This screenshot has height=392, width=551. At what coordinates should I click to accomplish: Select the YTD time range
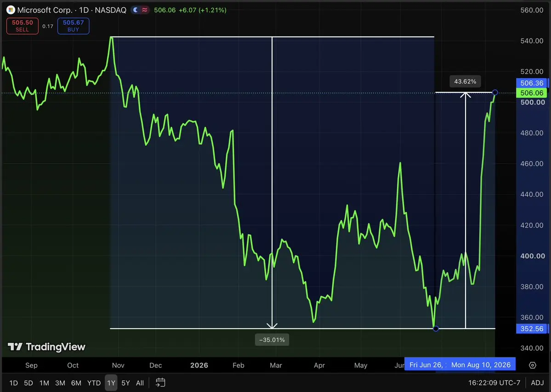click(x=94, y=383)
